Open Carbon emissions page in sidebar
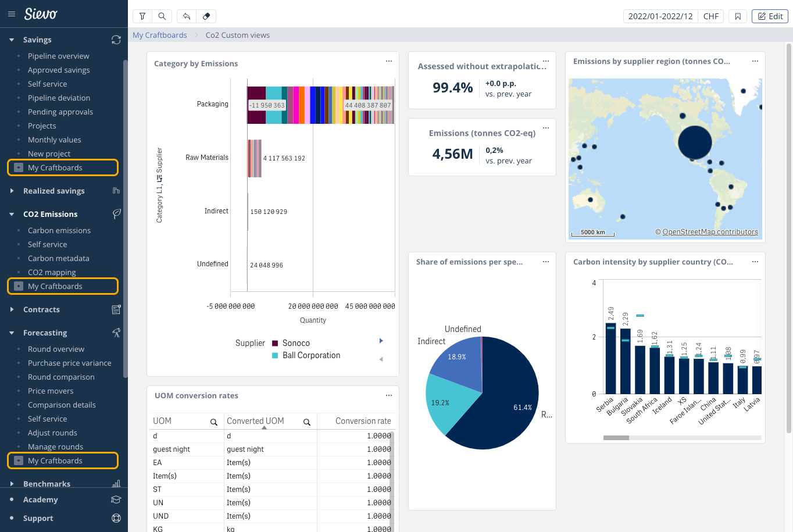Image resolution: width=793 pixels, height=532 pixels. pyautogui.click(x=59, y=230)
